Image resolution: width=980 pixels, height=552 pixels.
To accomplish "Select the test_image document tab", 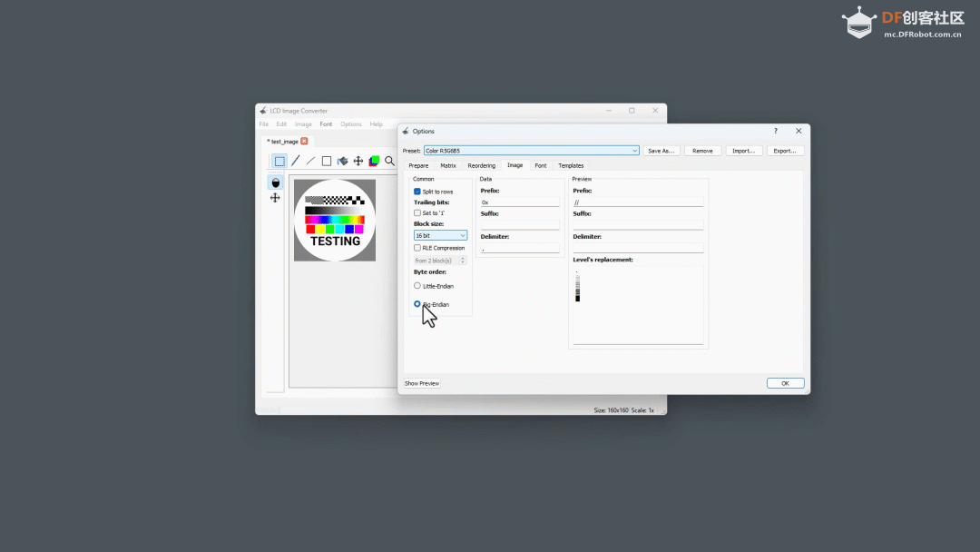I will 284,142.
